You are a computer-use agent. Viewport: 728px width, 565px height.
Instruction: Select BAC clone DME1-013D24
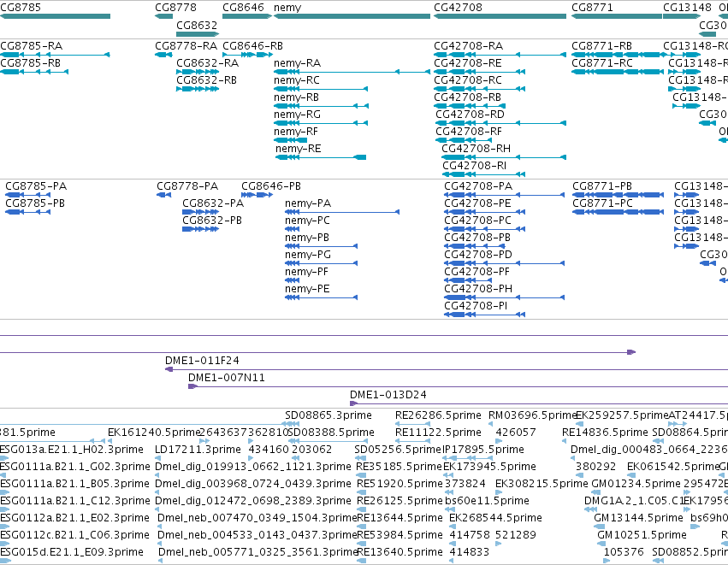pyautogui.click(x=539, y=403)
